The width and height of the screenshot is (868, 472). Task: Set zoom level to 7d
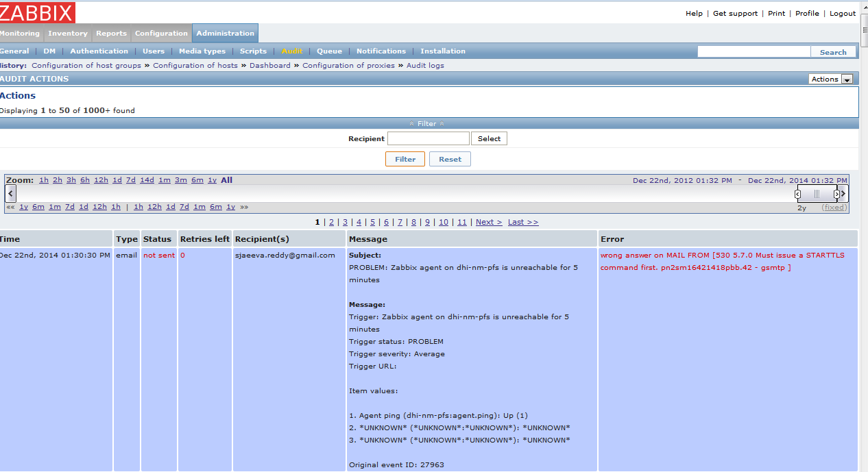[130, 180]
